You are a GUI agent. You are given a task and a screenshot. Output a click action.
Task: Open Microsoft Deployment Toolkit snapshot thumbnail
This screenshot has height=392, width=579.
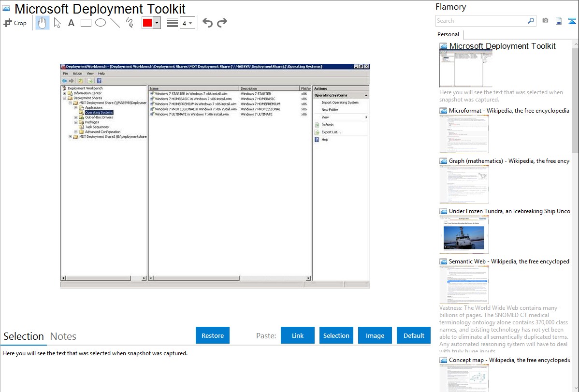[465, 69]
